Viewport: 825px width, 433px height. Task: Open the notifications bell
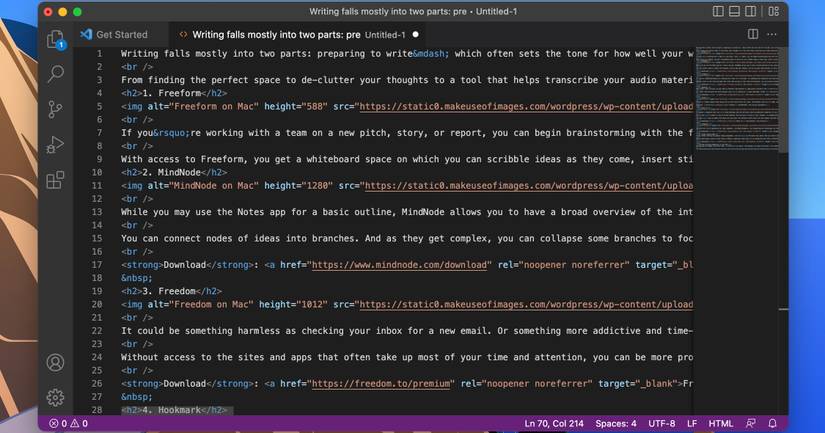click(772, 423)
